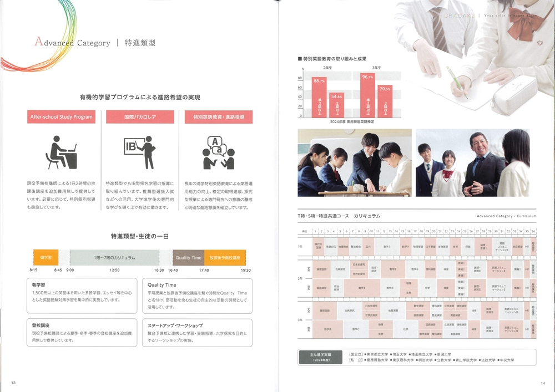Screen dimensions: 555x392
Task: Open the photo with the smiling teacher
Action: pos(472,162)
